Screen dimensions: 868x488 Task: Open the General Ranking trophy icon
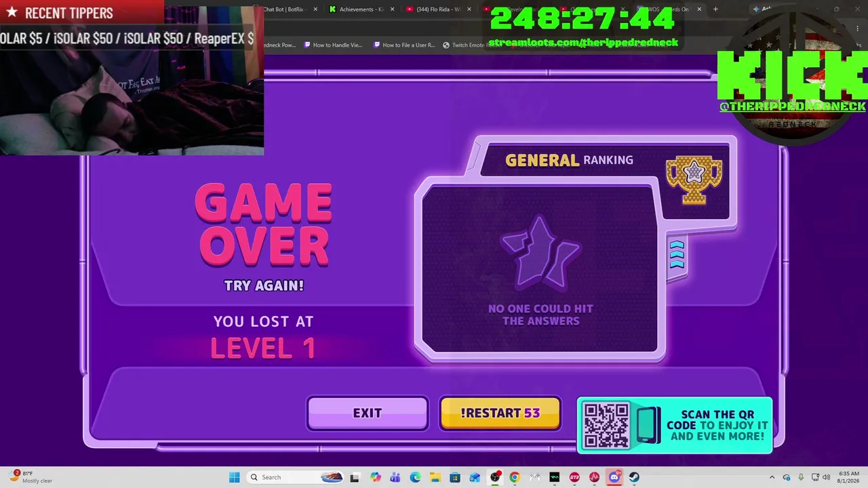tap(694, 180)
